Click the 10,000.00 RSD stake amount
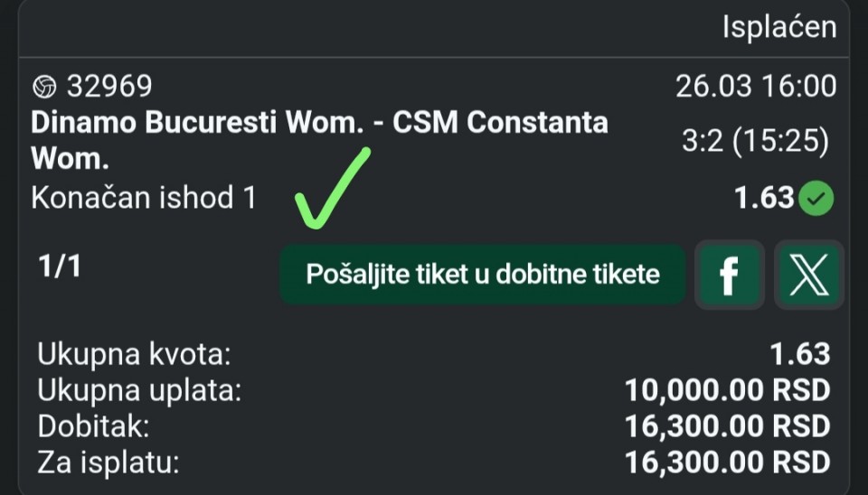The image size is (868, 495). 727,391
